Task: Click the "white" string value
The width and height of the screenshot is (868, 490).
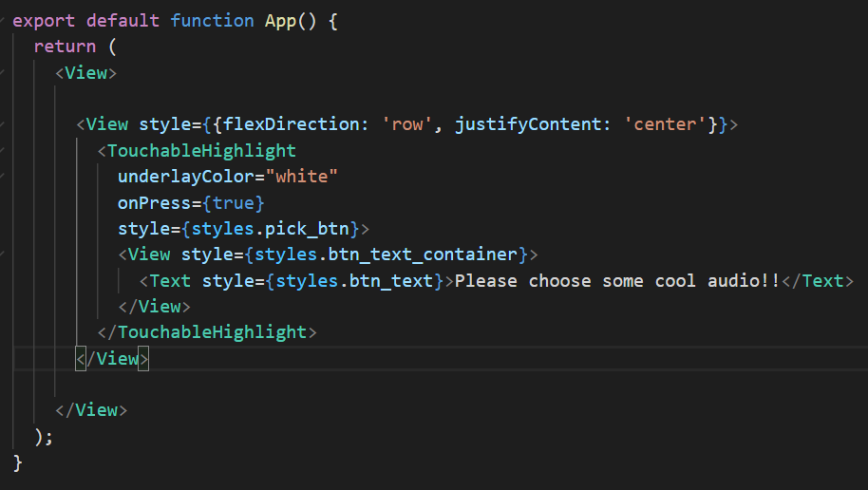Action: pos(302,177)
